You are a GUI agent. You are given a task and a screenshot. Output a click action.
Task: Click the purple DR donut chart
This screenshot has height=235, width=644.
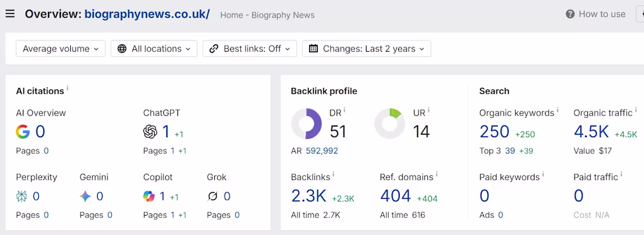coord(306,124)
